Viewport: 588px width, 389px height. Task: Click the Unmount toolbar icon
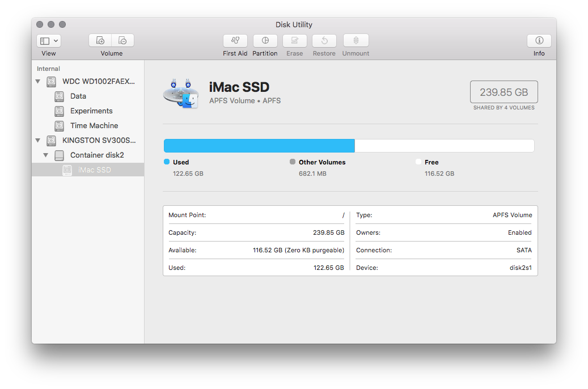coord(356,40)
